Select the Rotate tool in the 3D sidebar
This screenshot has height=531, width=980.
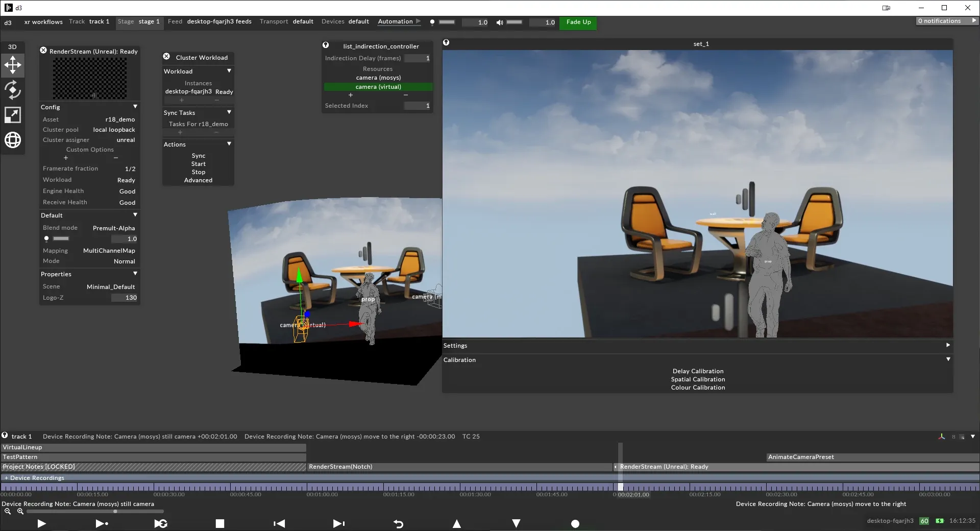pos(12,90)
